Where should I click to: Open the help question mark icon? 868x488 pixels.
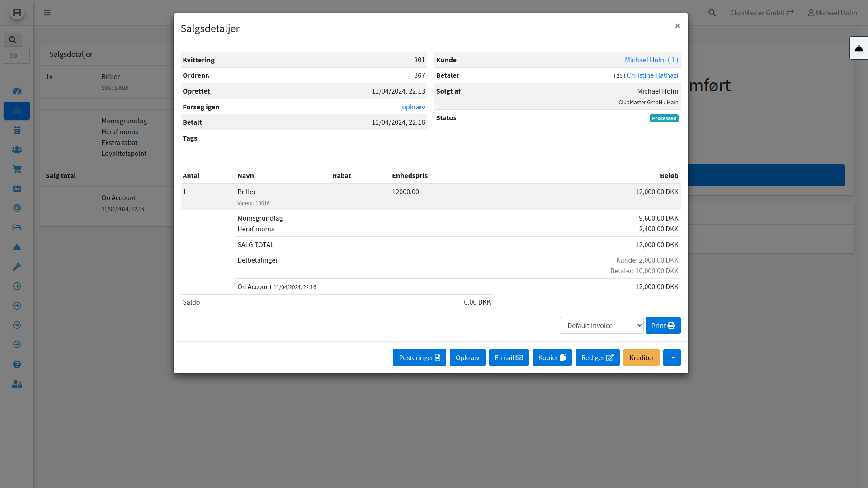coord(17,364)
